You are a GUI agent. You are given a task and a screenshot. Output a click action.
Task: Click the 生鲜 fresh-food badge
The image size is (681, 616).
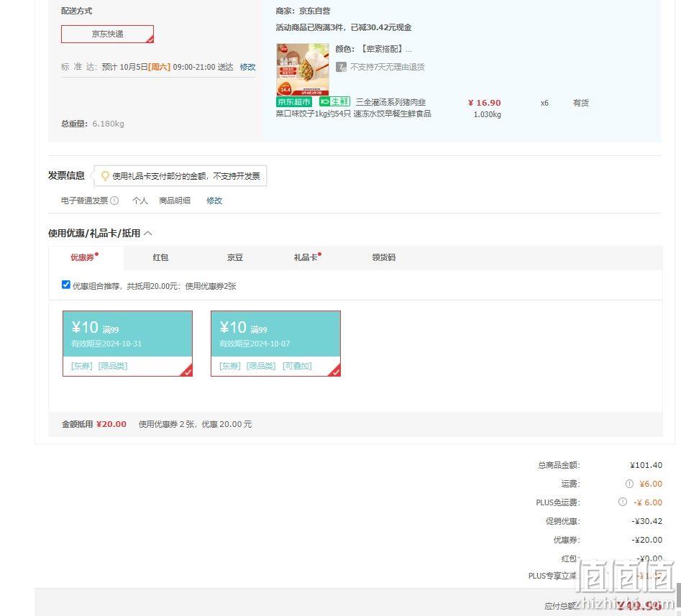(x=334, y=101)
